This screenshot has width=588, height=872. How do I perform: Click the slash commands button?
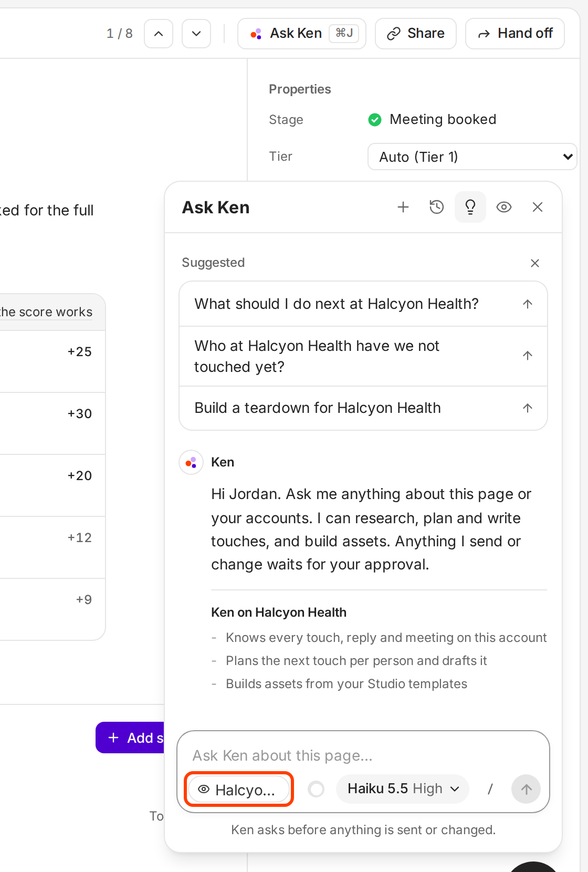(490, 789)
